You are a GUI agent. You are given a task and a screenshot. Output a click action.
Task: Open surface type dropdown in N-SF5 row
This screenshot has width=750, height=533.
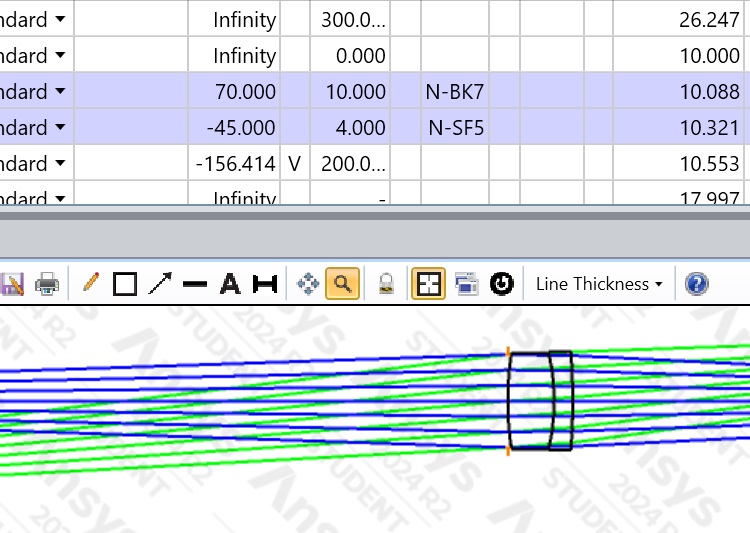60,127
